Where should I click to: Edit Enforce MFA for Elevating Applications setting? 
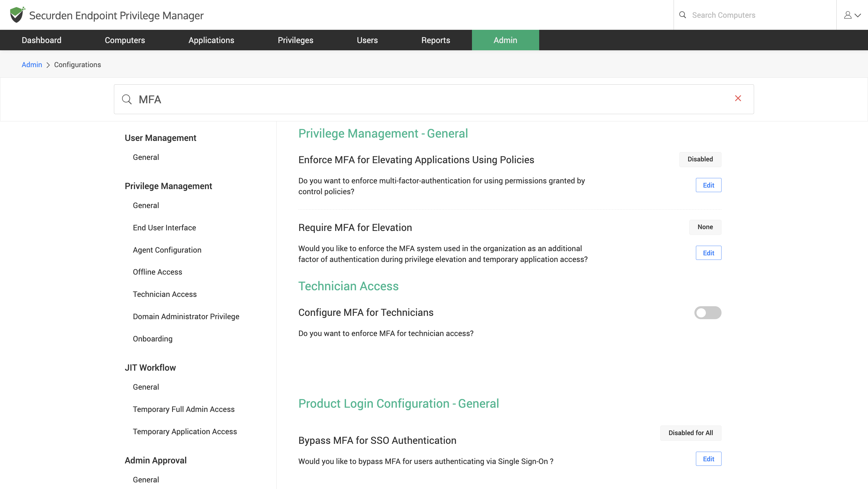[708, 185]
